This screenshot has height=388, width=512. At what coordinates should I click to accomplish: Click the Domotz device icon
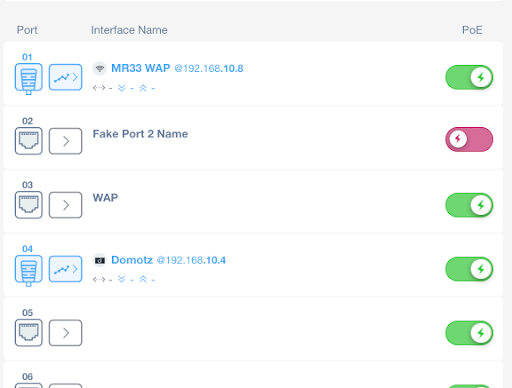99,260
